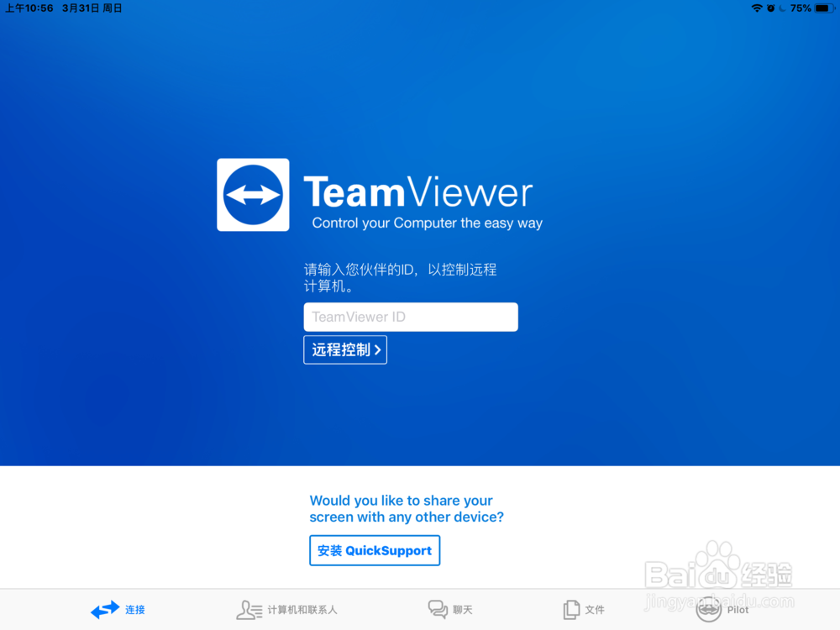The width and height of the screenshot is (840, 630).
Task: Tap the 75% battery percentage text
Action: 801,8
